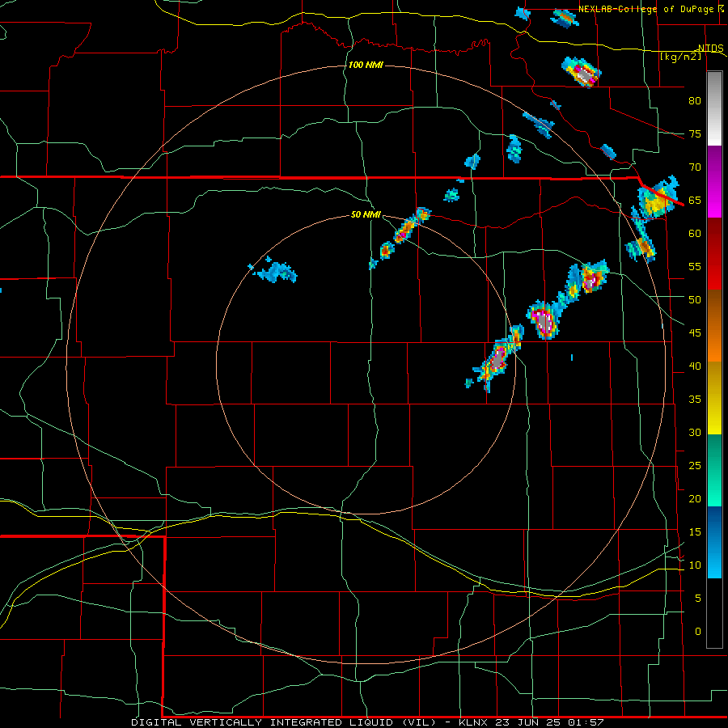Select the 0 value on the VIL scale
This screenshot has height=728, width=728.
click(x=698, y=632)
